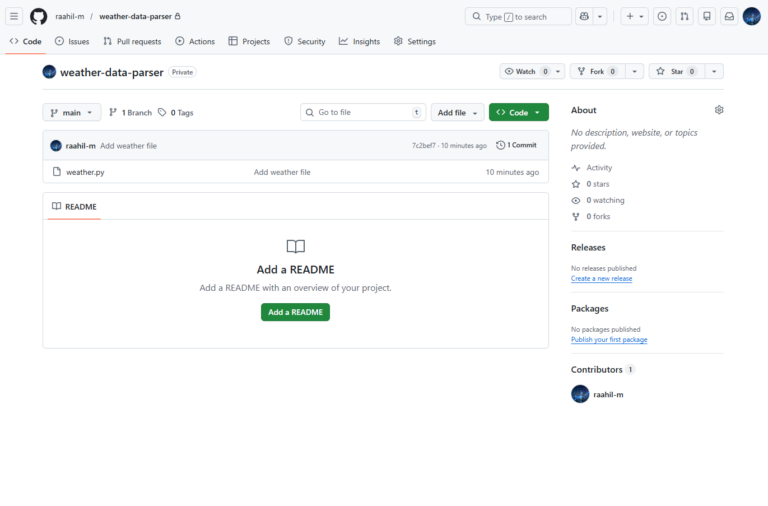This screenshot has height=506, width=768.
Task: Expand the Watch notifications dropdown arrow
Action: click(x=558, y=72)
